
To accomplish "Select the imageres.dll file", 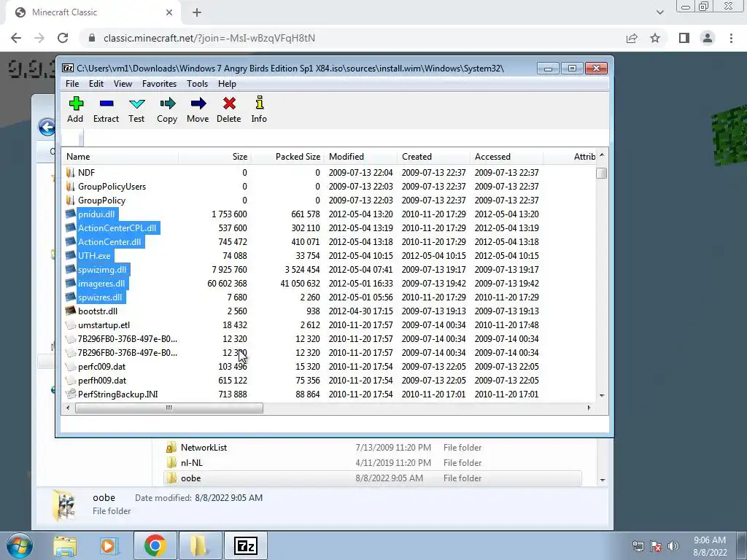I will click(101, 284).
